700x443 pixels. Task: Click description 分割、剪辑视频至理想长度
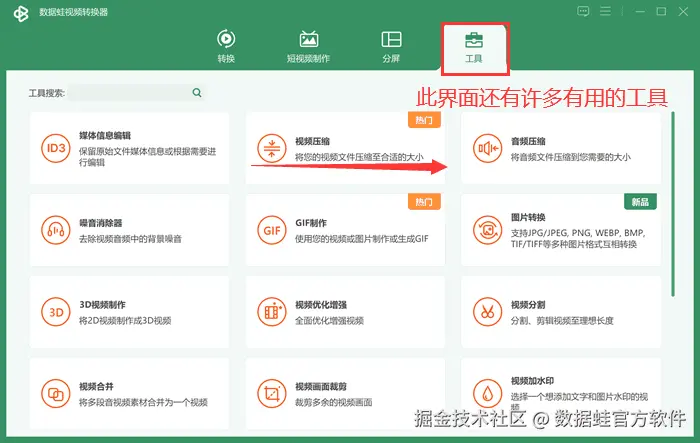tap(562, 321)
